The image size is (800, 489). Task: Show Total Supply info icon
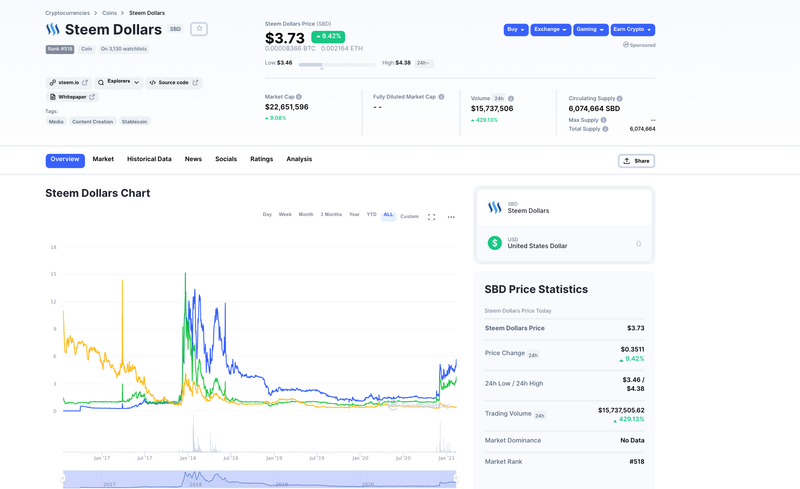[606, 129]
